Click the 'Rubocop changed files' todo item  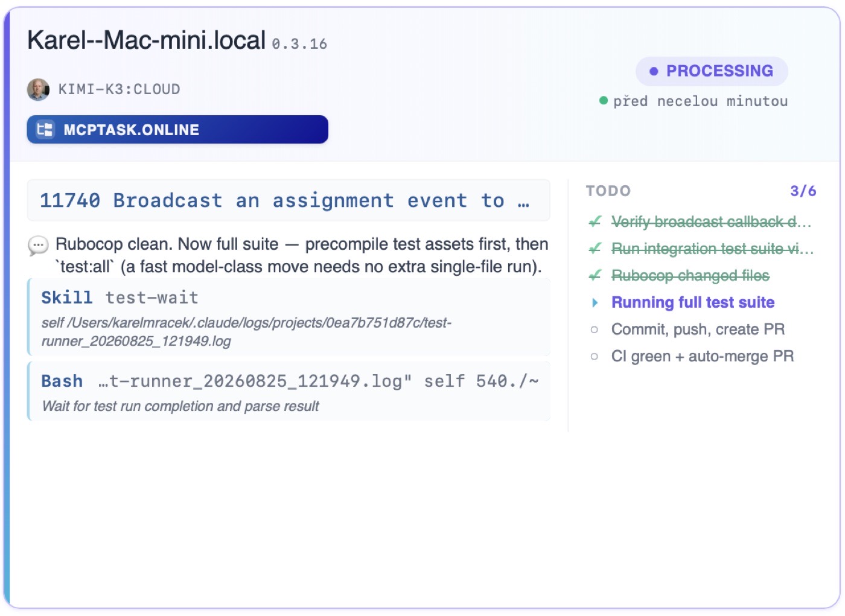(x=690, y=276)
